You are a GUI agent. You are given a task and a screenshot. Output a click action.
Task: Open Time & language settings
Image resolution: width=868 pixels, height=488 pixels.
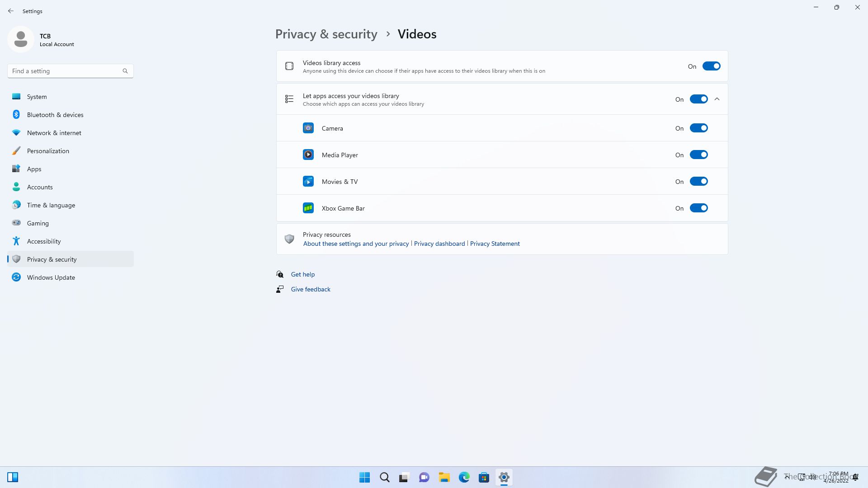[x=71, y=205]
